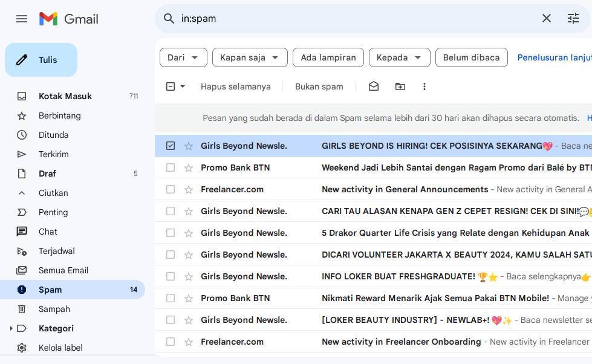592x364 pixels.
Task: Star the DICARI VOLUNTEER JAKARTA email
Action: coord(189,255)
